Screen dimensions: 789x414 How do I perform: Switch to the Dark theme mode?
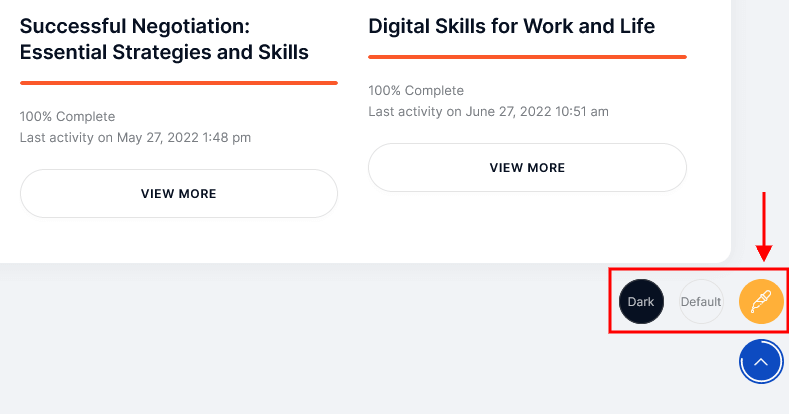641,301
